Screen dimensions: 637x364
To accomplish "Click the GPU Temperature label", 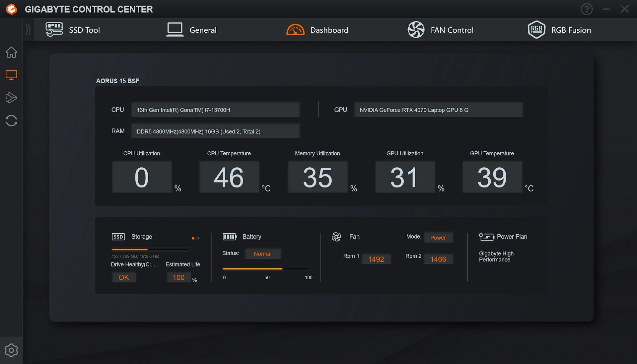I will (492, 153).
